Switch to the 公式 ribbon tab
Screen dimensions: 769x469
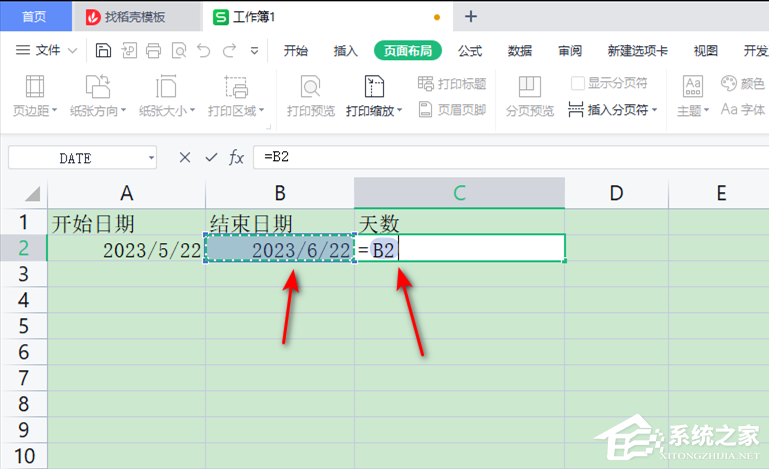[470, 51]
